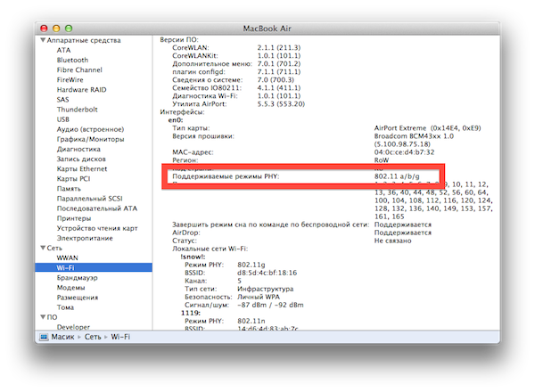The width and height of the screenshot is (535, 392).
Task: Select Память in the sidebar
Action: 69,189
